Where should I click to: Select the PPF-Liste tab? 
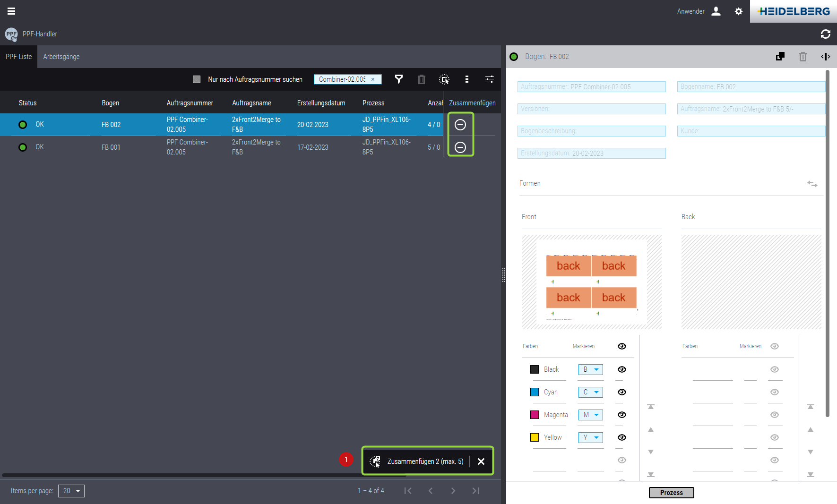coord(19,57)
